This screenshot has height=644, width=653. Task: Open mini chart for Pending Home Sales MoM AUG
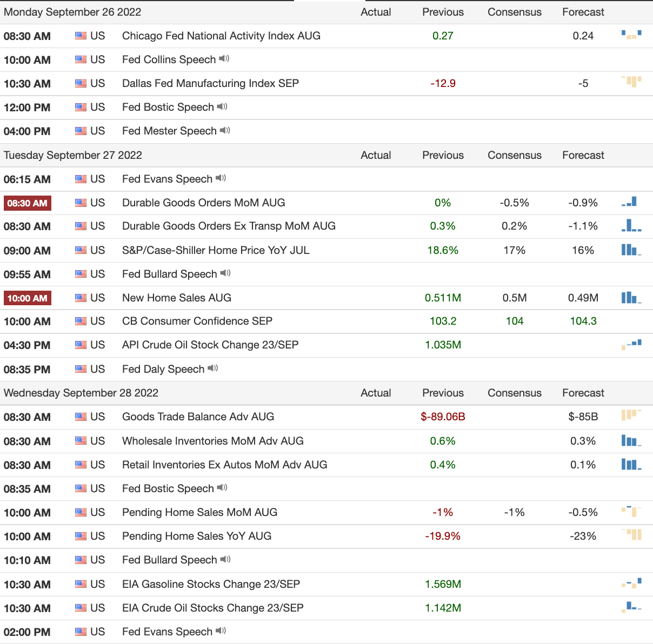[631, 511]
